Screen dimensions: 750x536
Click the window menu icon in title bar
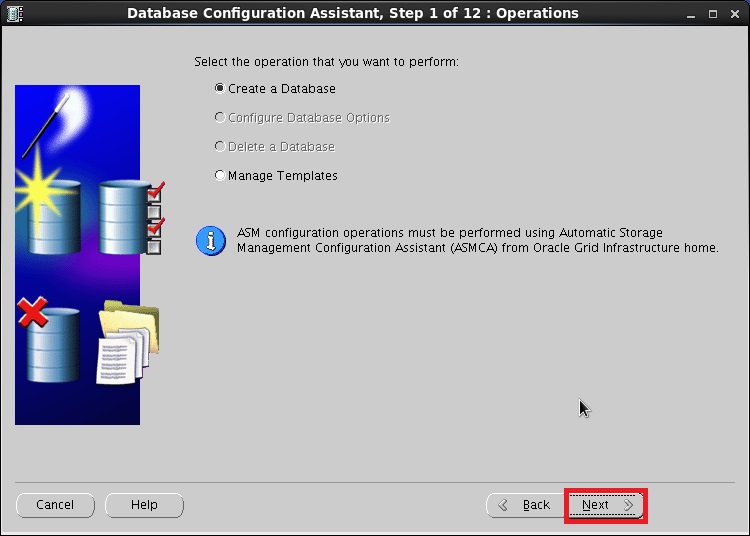point(14,13)
